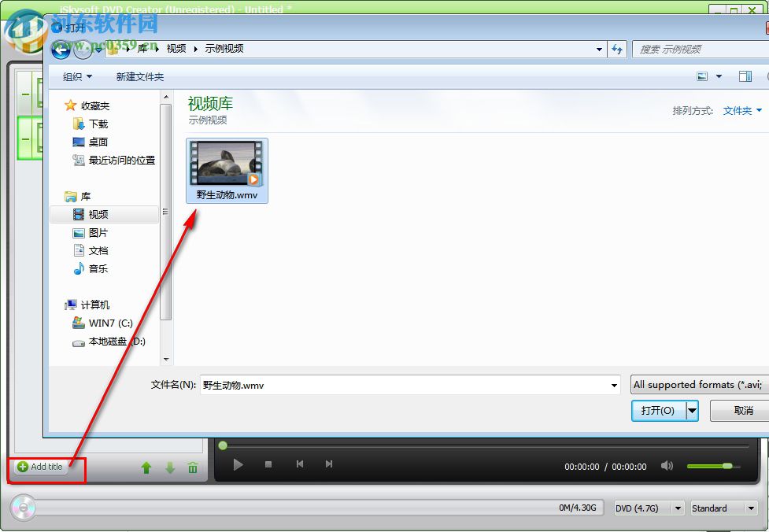Mute the player volume speaker icon
The width and height of the screenshot is (769, 532).
[667, 466]
